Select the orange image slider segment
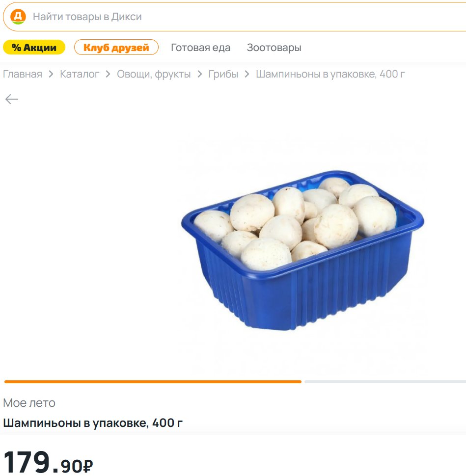The width and height of the screenshot is (466, 476). [x=153, y=381]
